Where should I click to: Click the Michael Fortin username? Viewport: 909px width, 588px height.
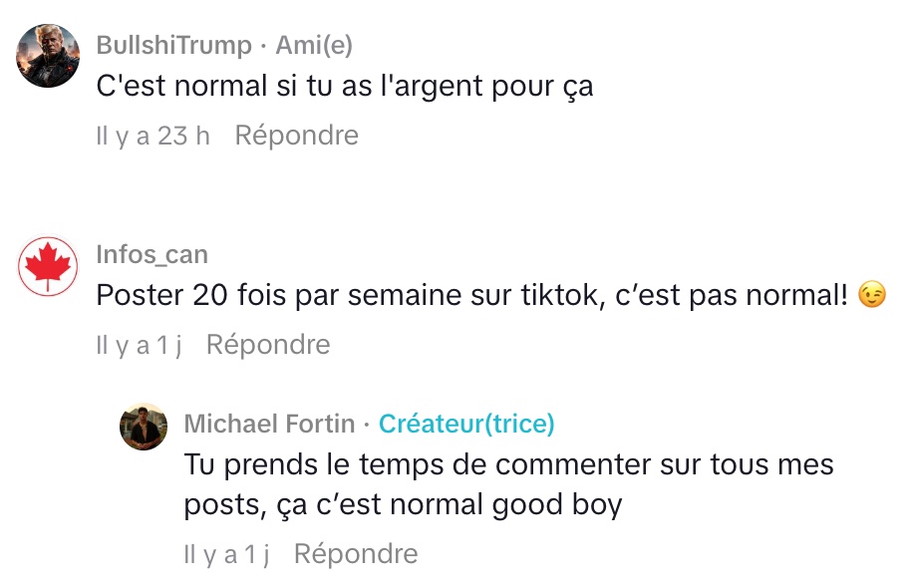point(269,425)
